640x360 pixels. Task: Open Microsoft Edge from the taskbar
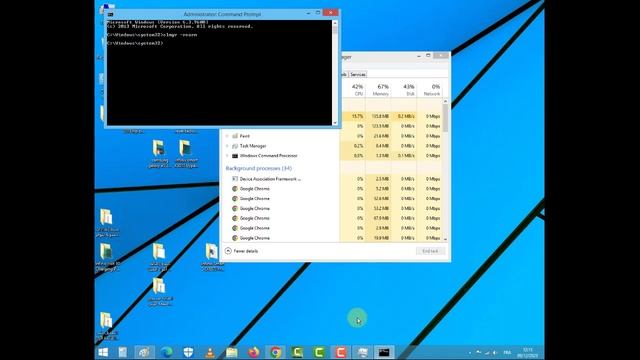tap(166, 352)
